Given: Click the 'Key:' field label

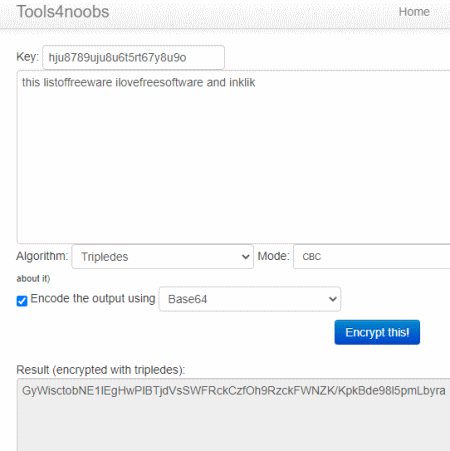Looking at the screenshot, I should (28, 57).
